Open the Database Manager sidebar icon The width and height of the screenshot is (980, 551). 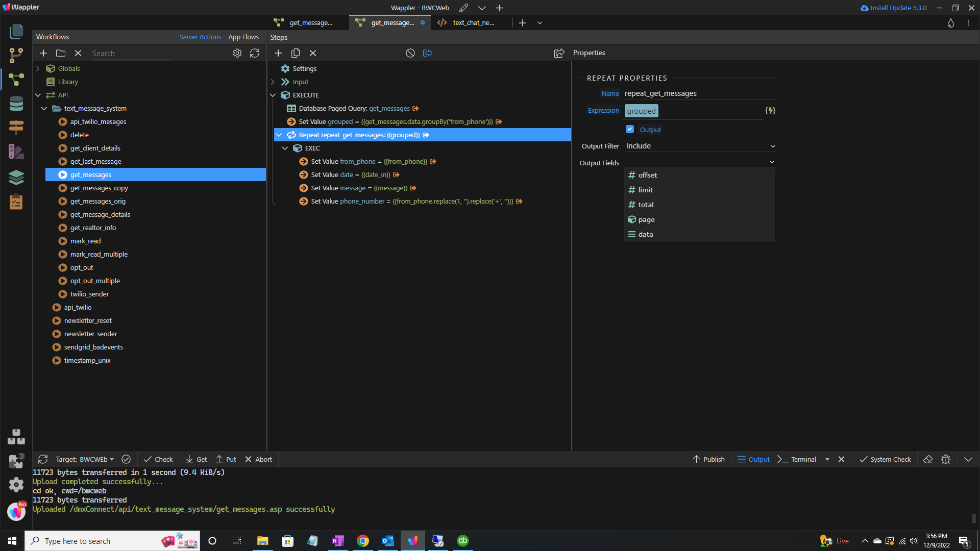coord(16,104)
